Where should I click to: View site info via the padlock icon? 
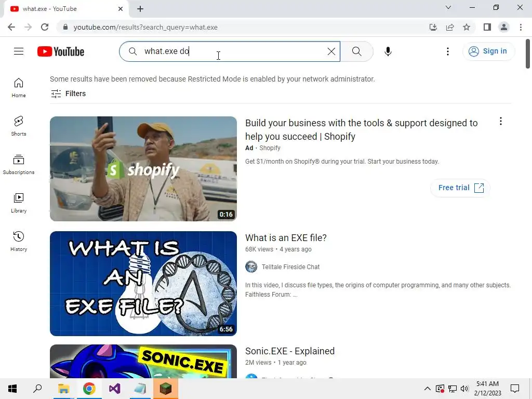(65, 27)
